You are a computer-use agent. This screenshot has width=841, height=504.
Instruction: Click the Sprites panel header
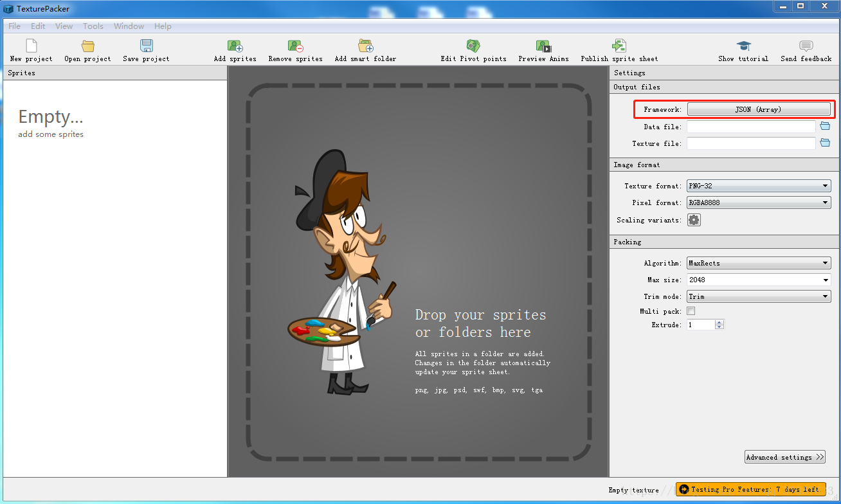pos(115,73)
